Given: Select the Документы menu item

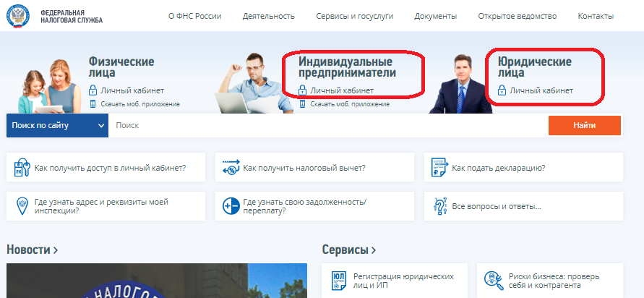Looking at the screenshot, I should [x=435, y=16].
